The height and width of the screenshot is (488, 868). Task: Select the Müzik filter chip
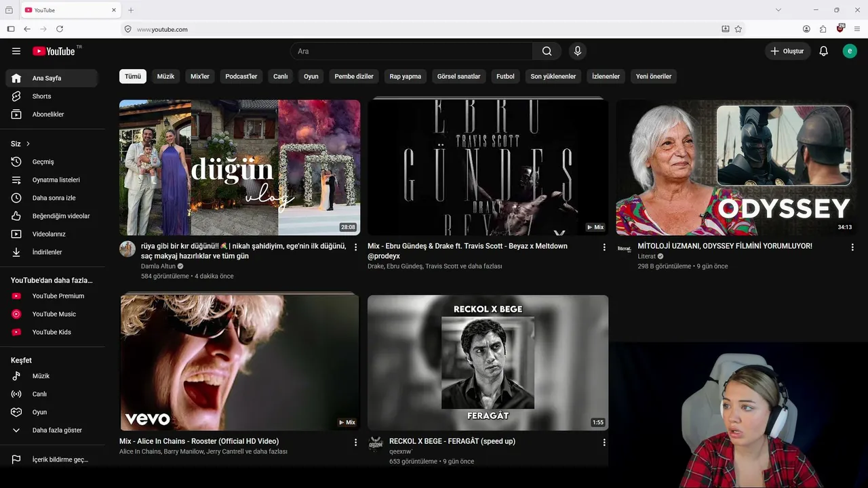165,77
